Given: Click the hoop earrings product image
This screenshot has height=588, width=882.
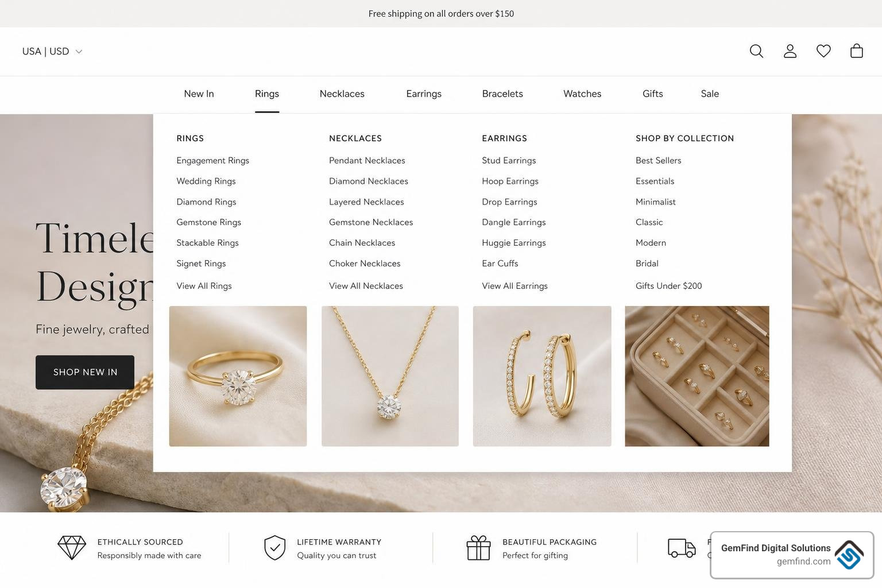Looking at the screenshot, I should pyautogui.click(x=542, y=376).
